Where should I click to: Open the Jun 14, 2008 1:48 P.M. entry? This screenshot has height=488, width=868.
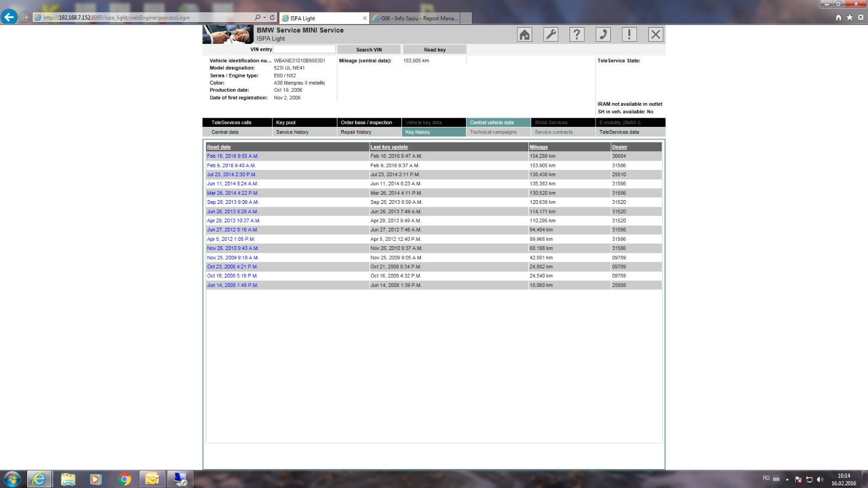coord(232,285)
